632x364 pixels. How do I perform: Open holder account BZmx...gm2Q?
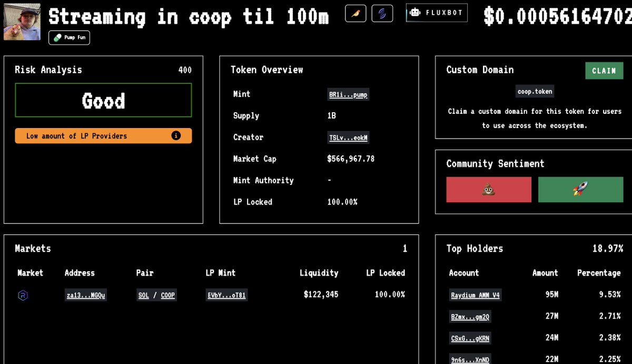click(470, 317)
